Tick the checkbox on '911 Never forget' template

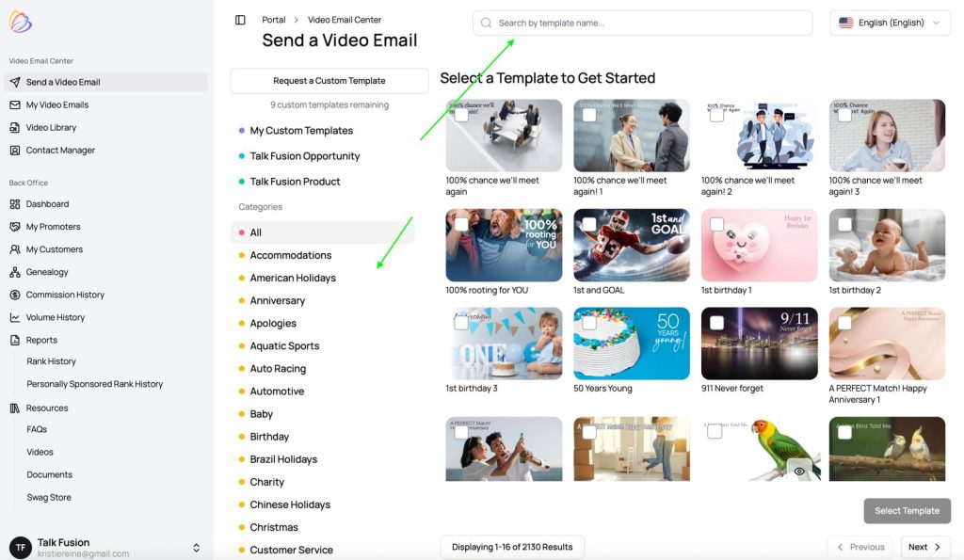tap(717, 323)
